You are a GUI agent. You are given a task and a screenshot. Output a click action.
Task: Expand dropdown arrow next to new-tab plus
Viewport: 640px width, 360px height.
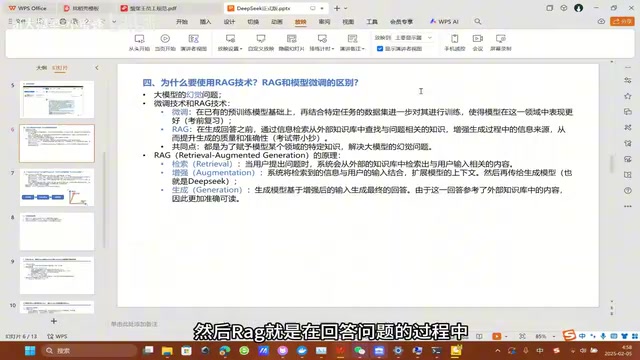point(346,8)
